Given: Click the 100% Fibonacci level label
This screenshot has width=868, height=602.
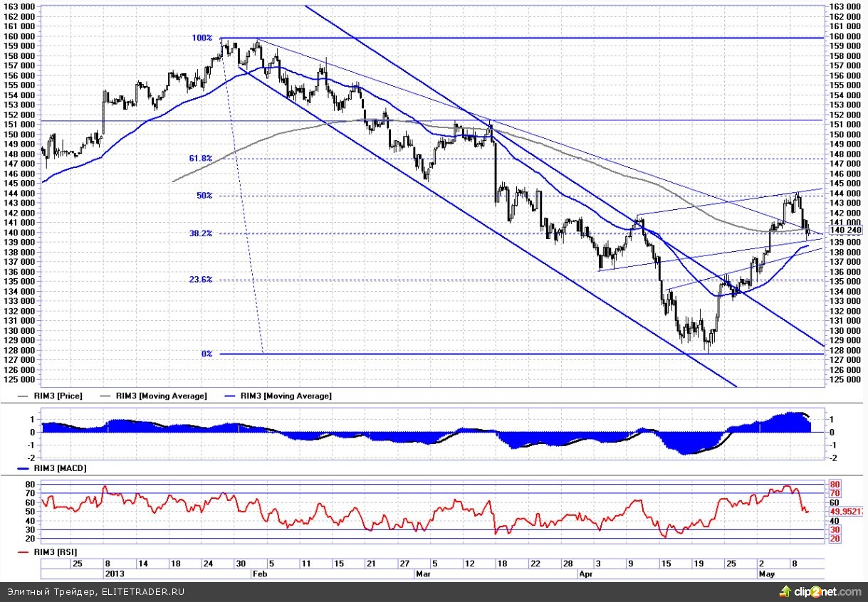Looking at the screenshot, I should pos(203,38).
